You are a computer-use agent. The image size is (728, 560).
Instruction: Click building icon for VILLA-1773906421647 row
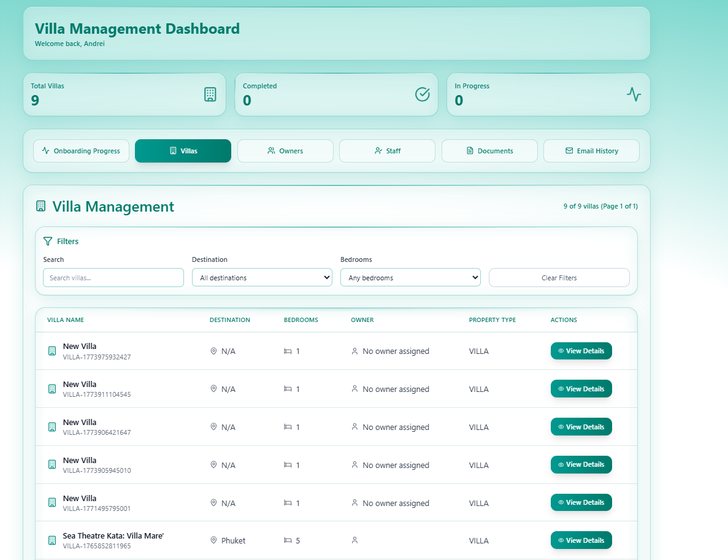(52, 427)
